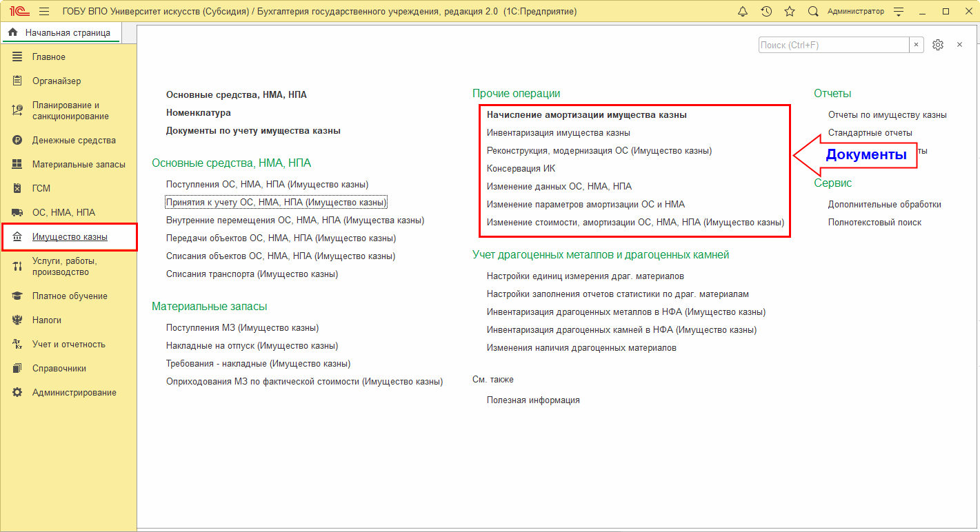
Task: Open Оприходования МЗ по фактической стоимости
Action: 304,382
